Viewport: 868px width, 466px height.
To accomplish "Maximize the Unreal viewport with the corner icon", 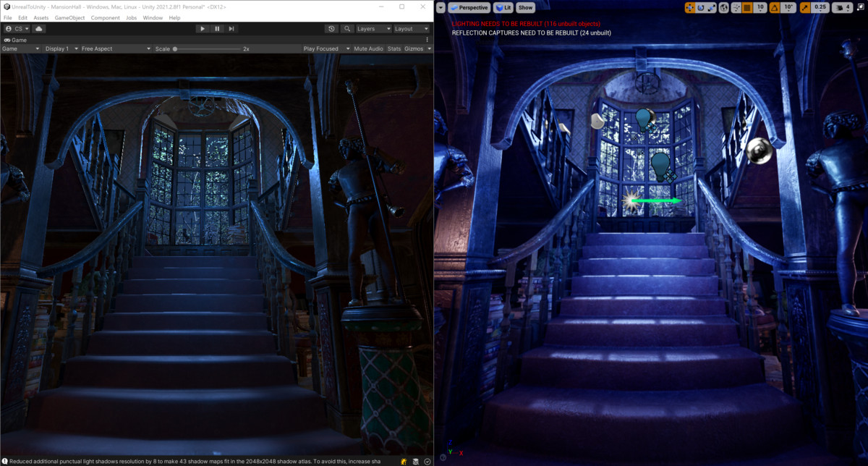I will [x=861, y=7].
